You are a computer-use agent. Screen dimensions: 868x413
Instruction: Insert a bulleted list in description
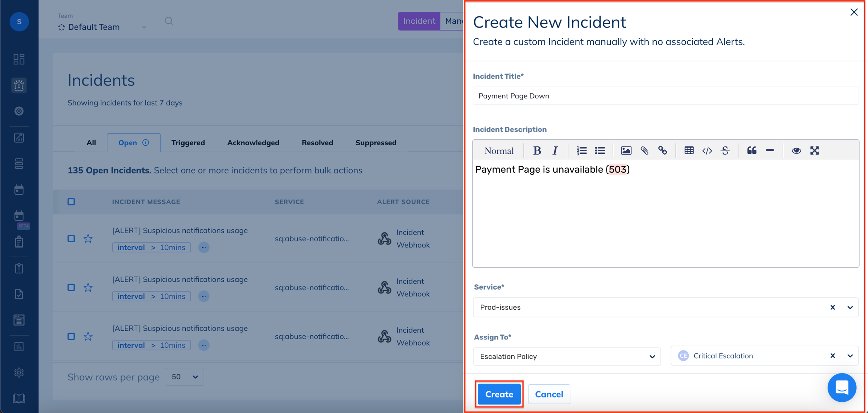[600, 151]
